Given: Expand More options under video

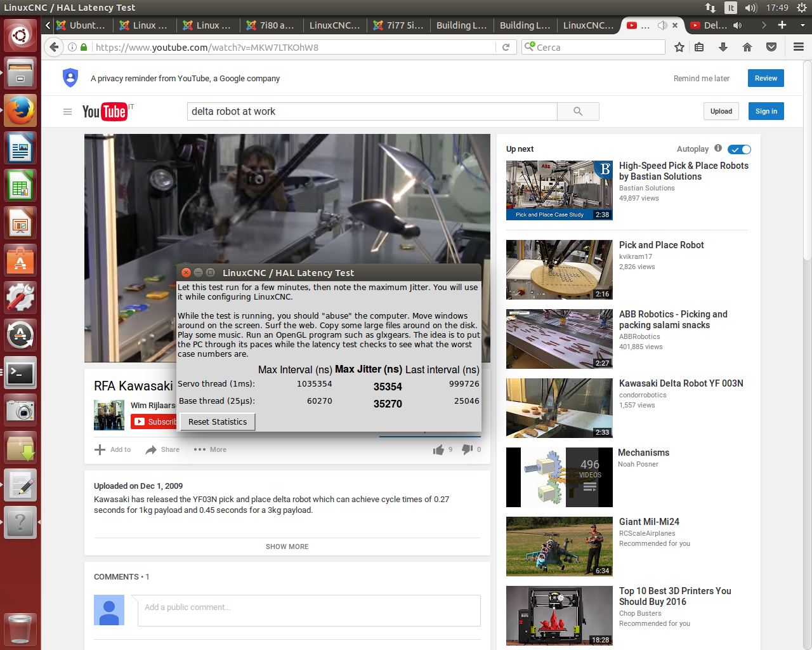Looking at the screenshot, I should coord(210,449).
